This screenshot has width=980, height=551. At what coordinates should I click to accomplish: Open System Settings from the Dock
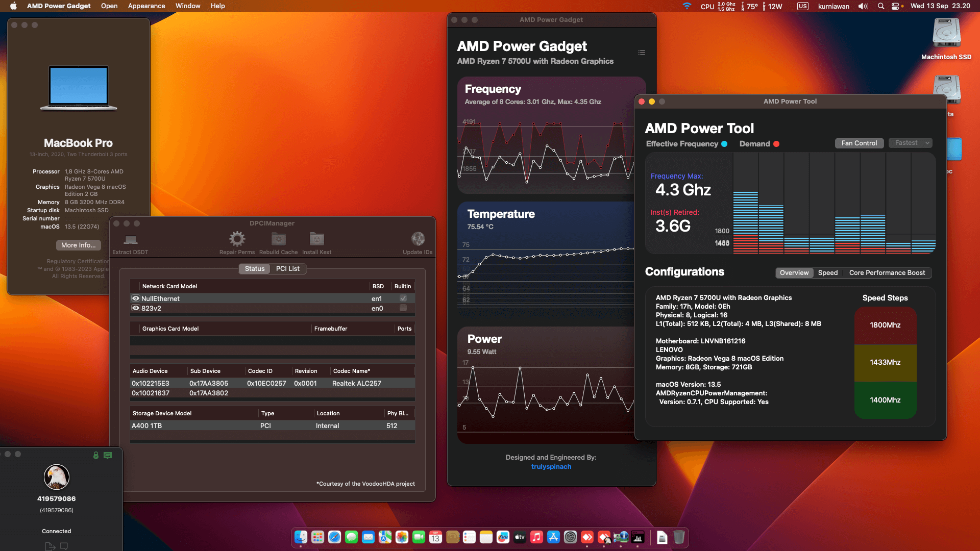pyautogui.click(x=570, y=537)
